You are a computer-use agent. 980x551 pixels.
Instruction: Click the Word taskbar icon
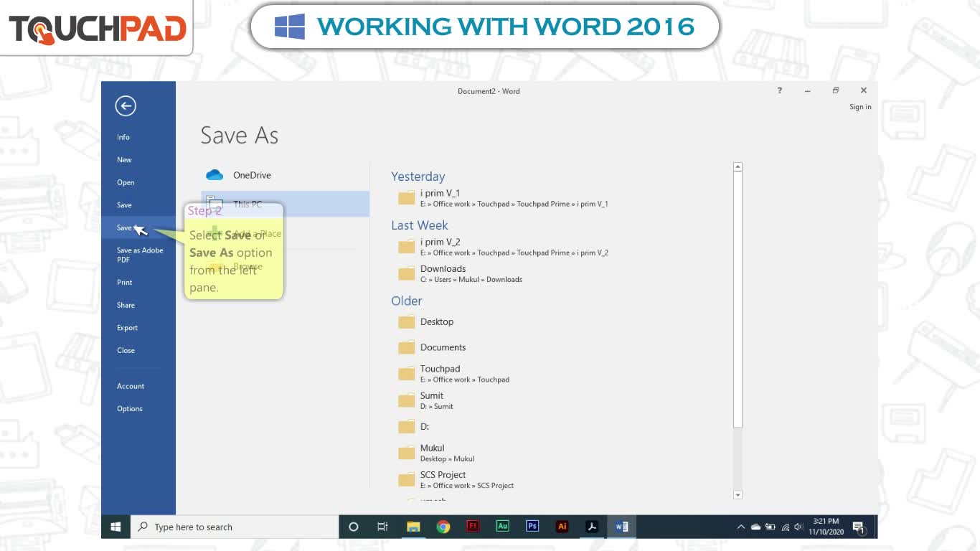click(x=621, y=527)
